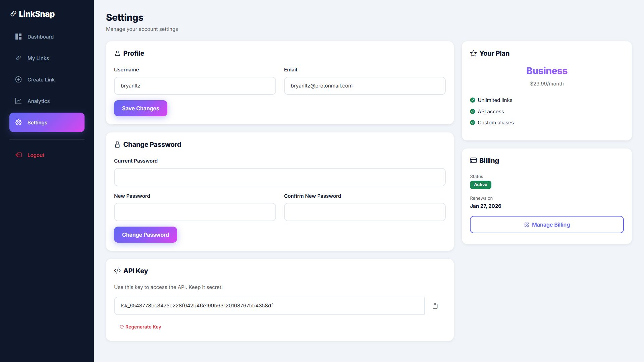Click into the Email field
644x362 pixels.
coord(365,86)
